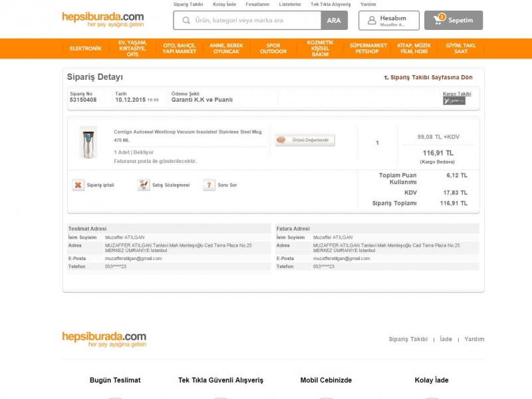This screenshot has height=399, width=532.
Task: Open the SPOR OUTDOOR category
Action: pos(273,49)
